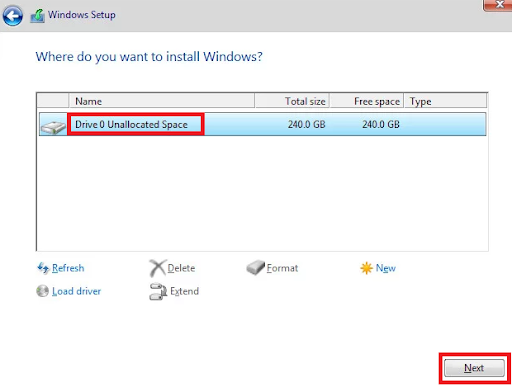This screenshot has width=512, height=387.
Task: Click the Load driver disc icon
Action: click(42, 291)
